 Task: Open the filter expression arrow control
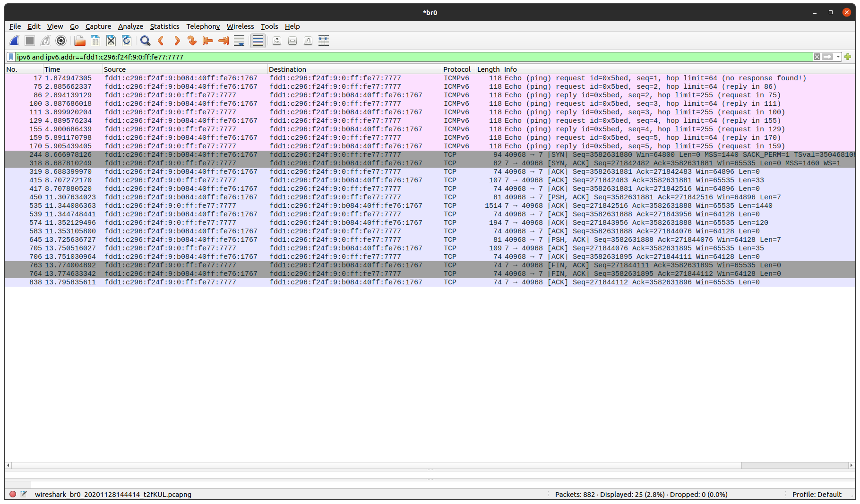[x=827, y=57]
